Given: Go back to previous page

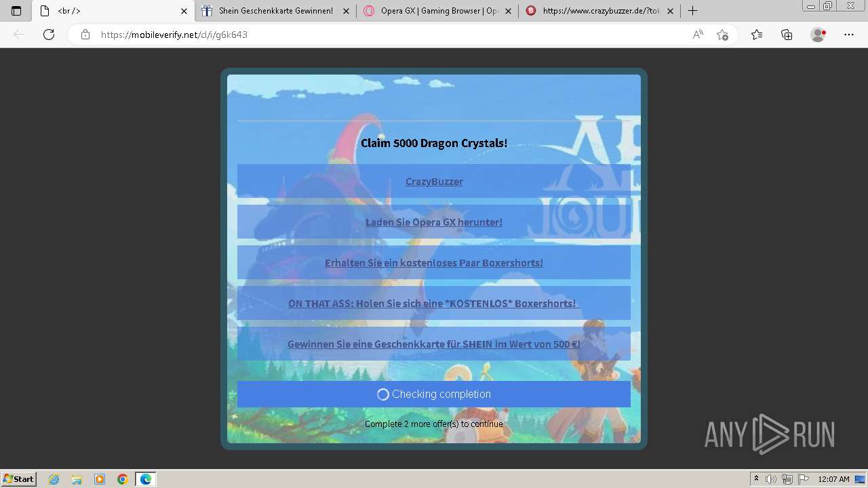Looking at the screenshot, I should coord(19,35).
